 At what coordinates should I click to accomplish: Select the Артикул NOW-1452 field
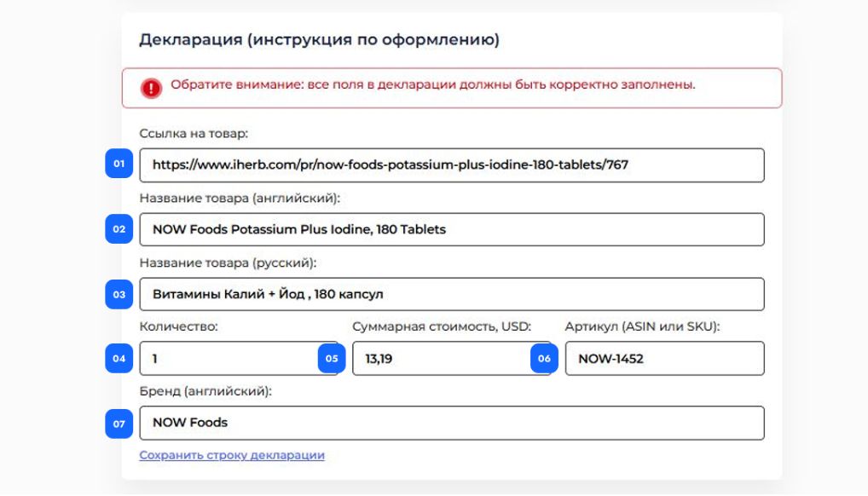[665, 358]
